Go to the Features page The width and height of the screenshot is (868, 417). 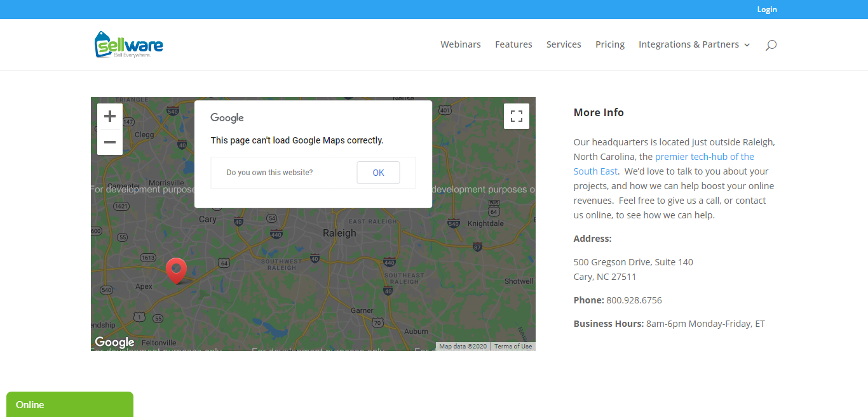[x=513, y=44]
